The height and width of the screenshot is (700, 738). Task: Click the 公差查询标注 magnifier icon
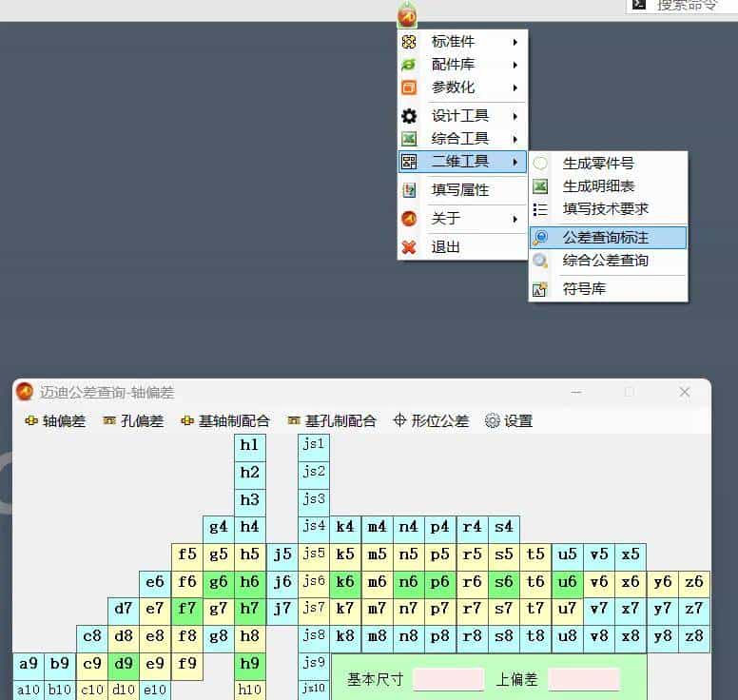point(540,237)
